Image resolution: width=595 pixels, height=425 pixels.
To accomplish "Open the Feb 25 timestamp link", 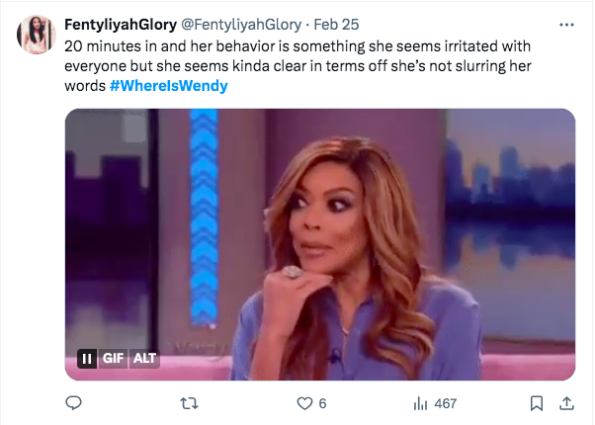I will tap(336, 25).
